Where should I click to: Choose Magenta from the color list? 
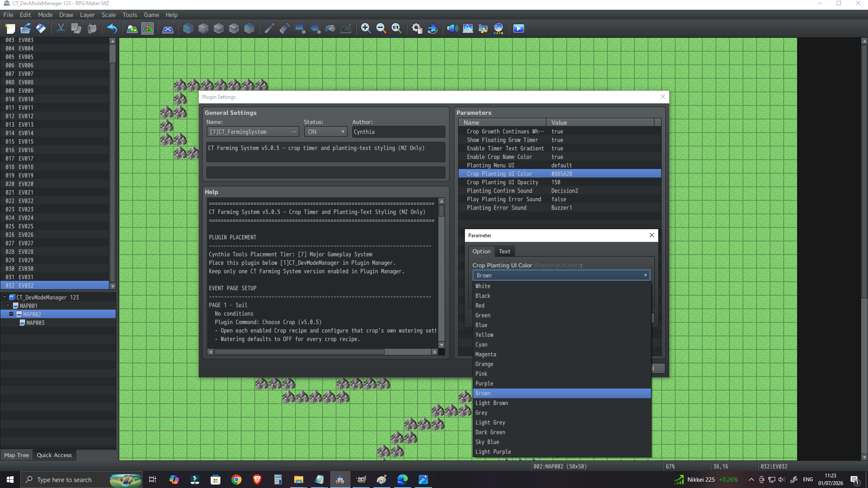point(562,354)
